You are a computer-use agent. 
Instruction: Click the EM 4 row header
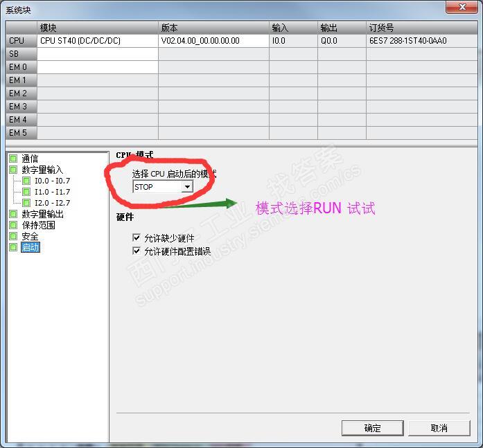point(21,120)
